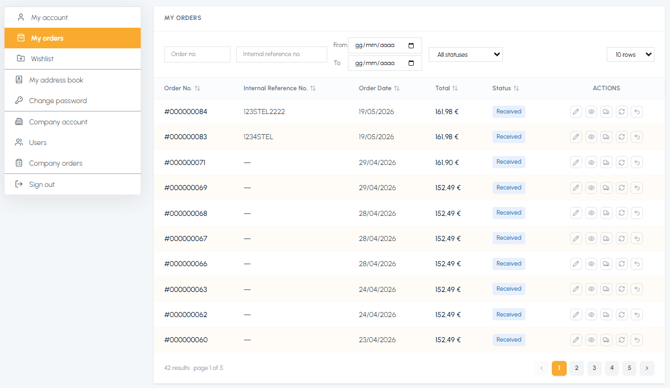
Task: View order #000000062 via eye icon
Action: point(591,315)
